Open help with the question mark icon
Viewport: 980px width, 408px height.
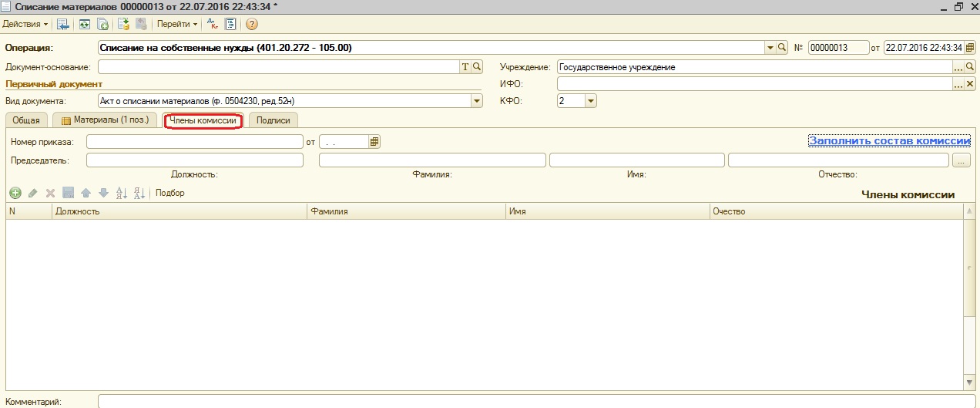[x=251, y=24]
